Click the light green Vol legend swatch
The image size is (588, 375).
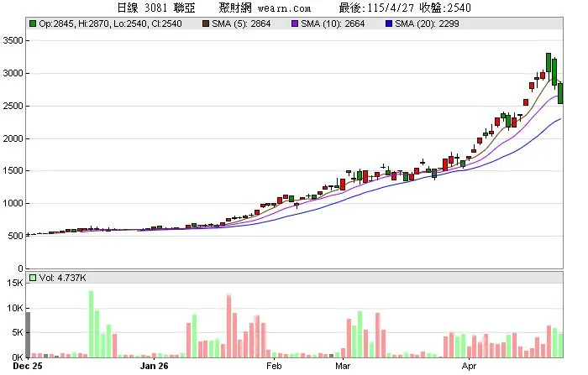point(33,278)
